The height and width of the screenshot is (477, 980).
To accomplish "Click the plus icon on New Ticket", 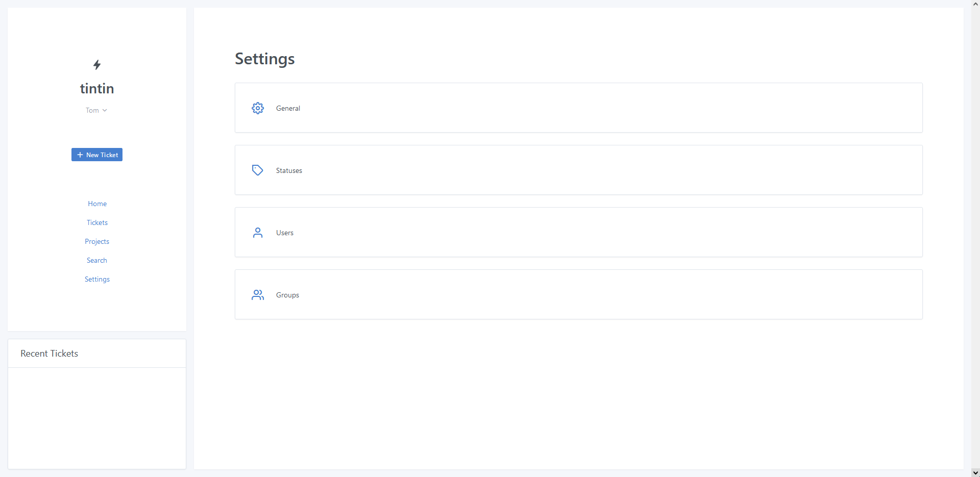I will click(x=80, y=155).
